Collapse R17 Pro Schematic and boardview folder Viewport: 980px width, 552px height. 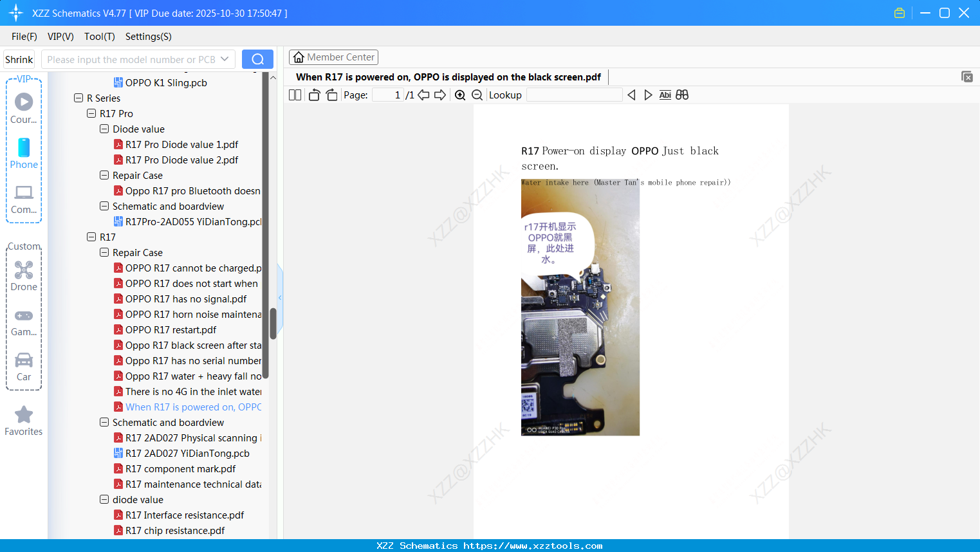click(x=104, y=206)
